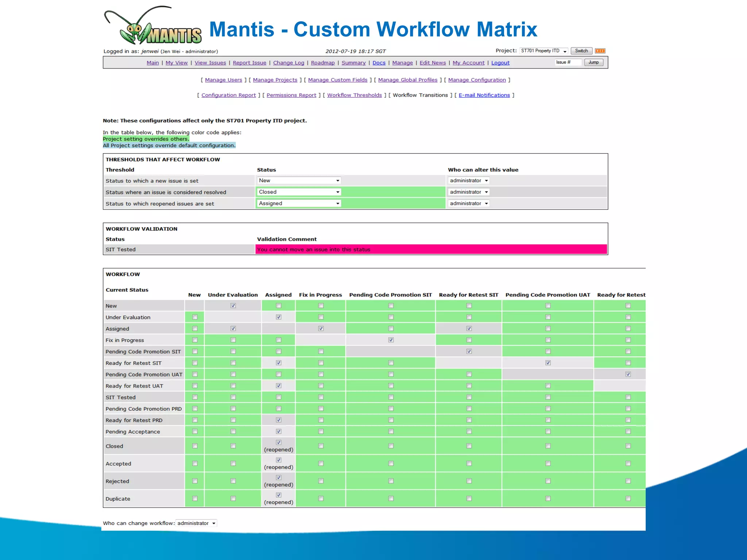Toggle Ready for Retest SIT in Pending Code Promotion SIT row
The width and height of the screenshot is (747, 560).
469,351
